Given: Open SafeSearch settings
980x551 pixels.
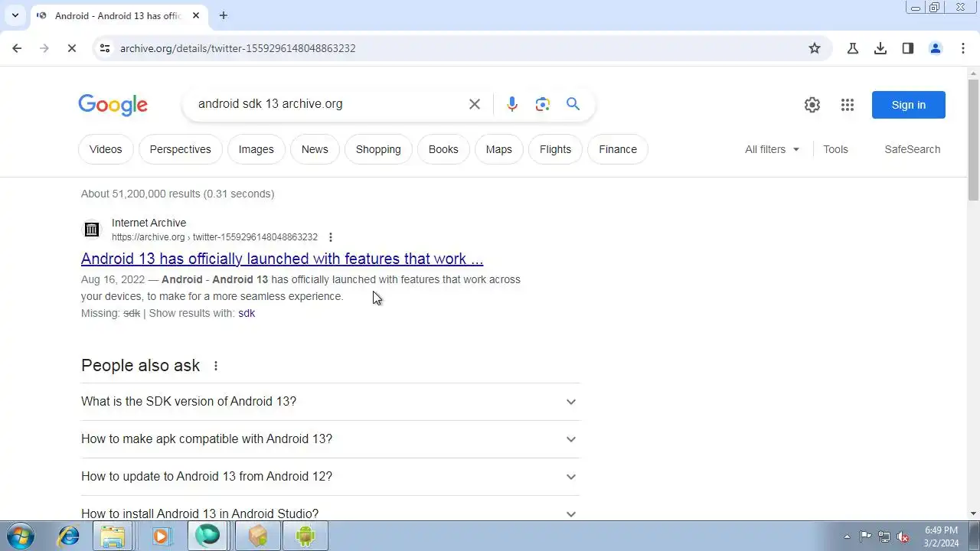Looking at the screenshot, I should [913, 149].
